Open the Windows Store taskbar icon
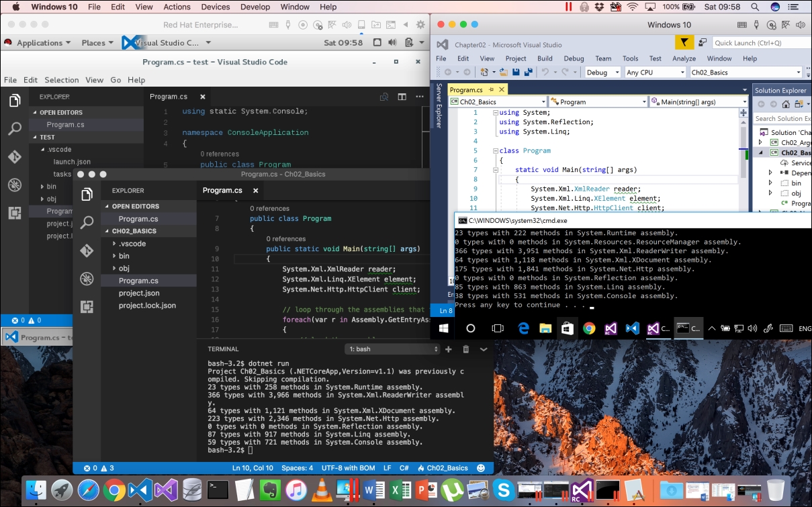Viewport: 812px width, 507px height. [x=568, y=328]
